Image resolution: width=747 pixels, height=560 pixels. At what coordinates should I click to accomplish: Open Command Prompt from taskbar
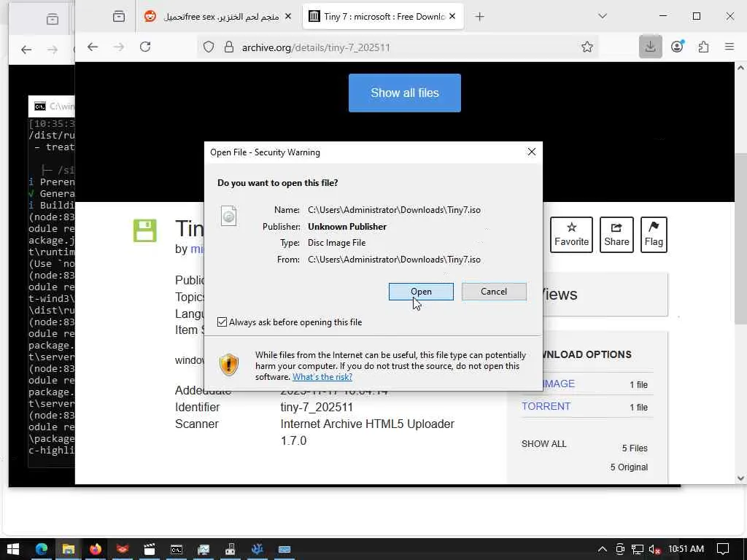click(x=177, y=549)
